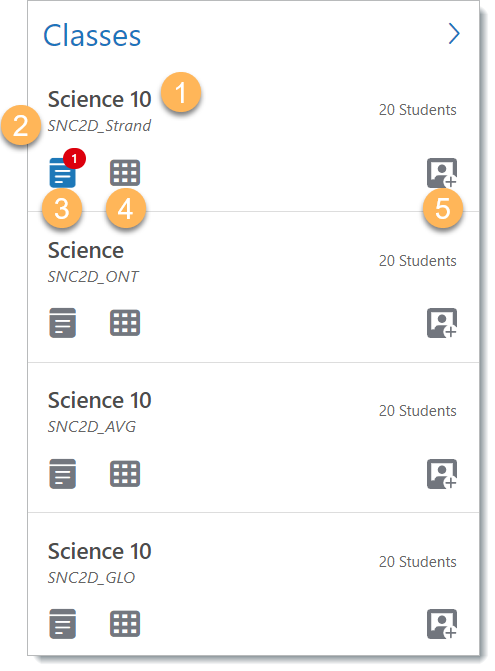
Task: Open the Classes heading link
Action: 92,35
